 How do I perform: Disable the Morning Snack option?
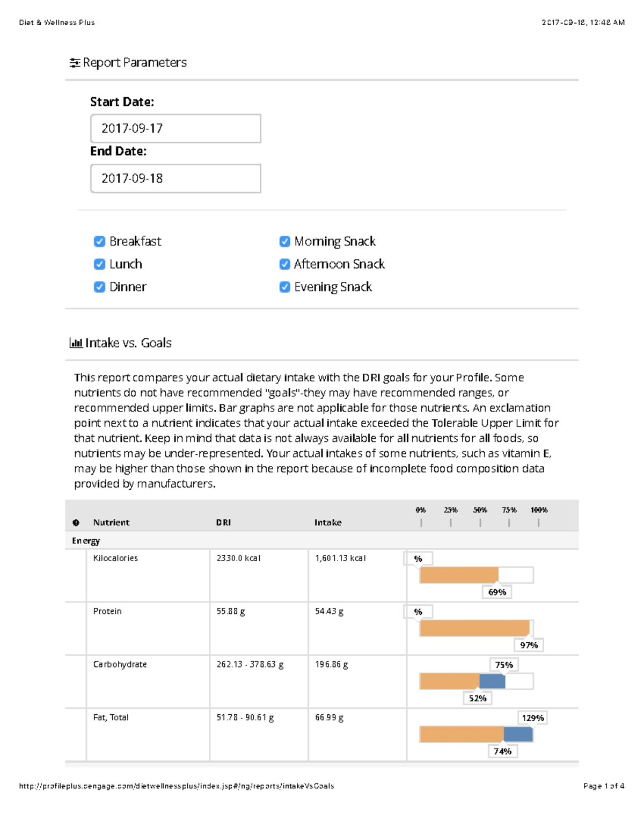point(284,241)
